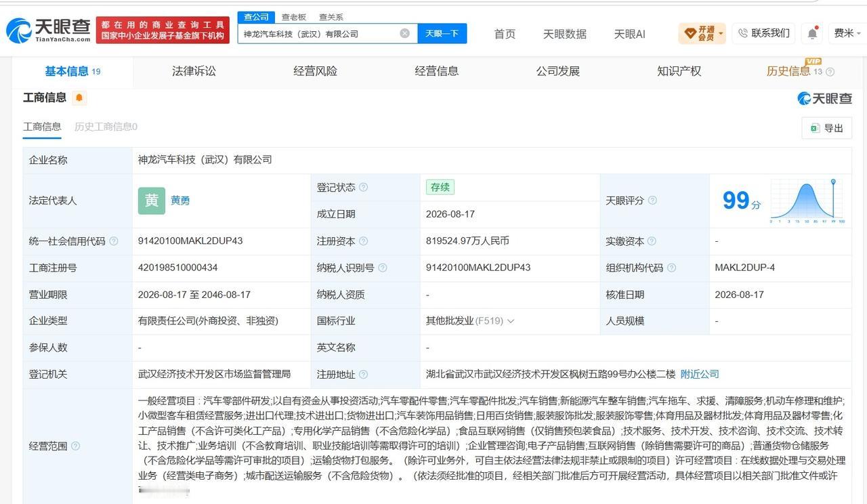Open the 经营信息 tab
This screenshot has width=867, height=504.
436,71
